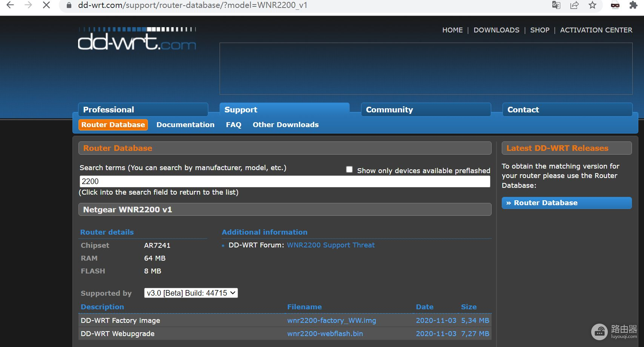Click the lock icon in address bar
This screenshot has height=347, width=644.
pyautogui.click(x=69, y=5)
